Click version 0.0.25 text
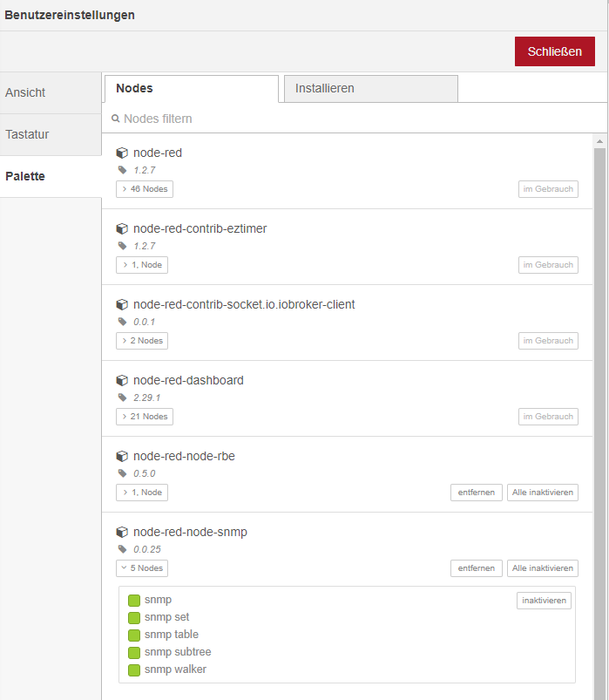This screenshot has height=700, width=609. pyautogui.click(x=147, y=549)
